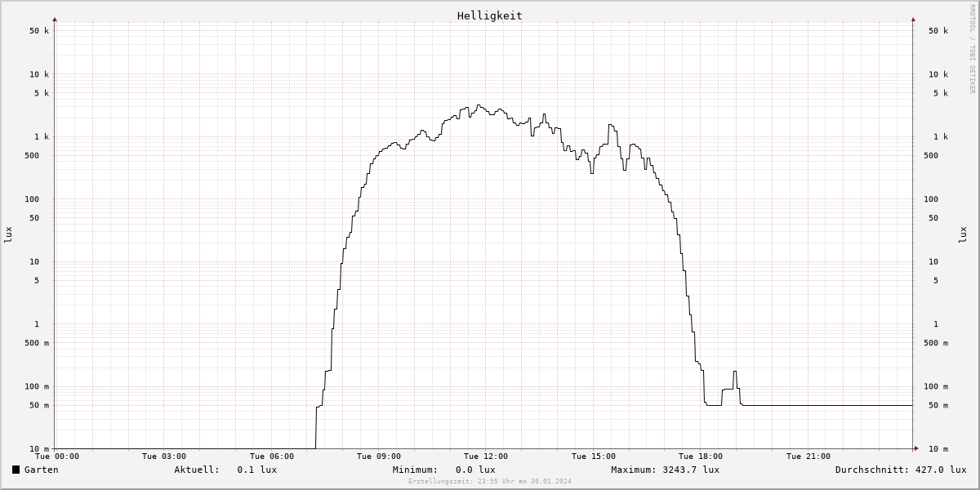
Task: Click the left axis '500 m' tick label
Action: click(x=36, y=343)
